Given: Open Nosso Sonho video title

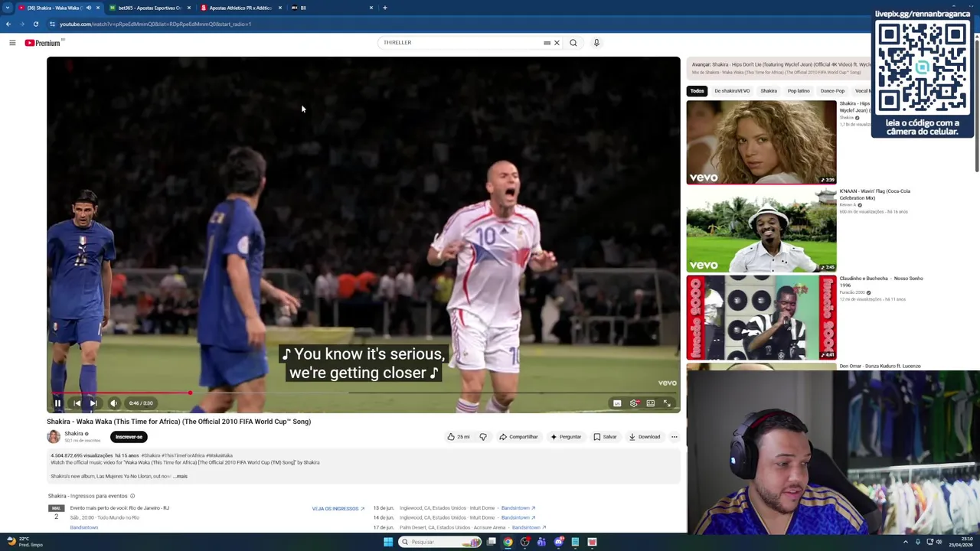Looking at the screenshot, I should [x=880, y=282].
